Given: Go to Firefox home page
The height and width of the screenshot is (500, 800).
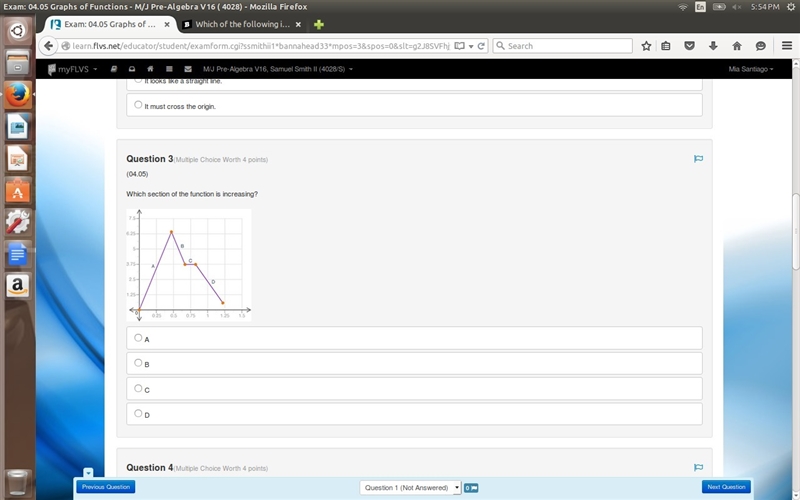Looking at the screenshot, I should click(737, 46).
